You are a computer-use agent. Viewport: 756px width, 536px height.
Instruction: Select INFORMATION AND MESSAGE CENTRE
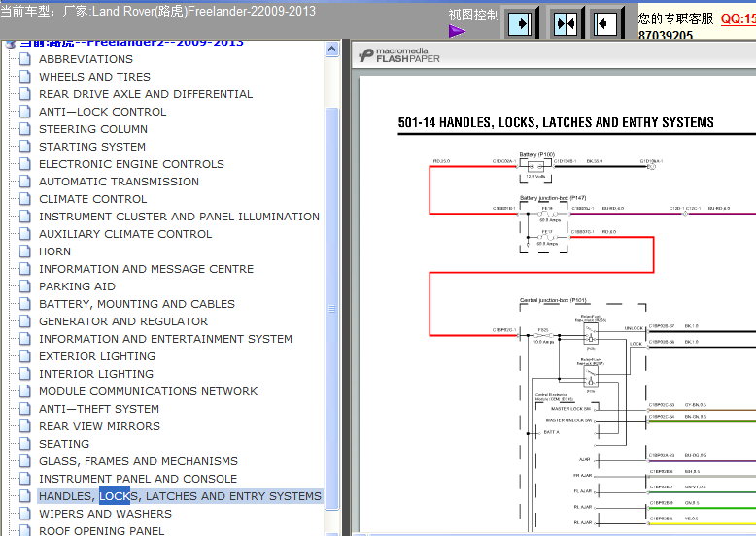point(146,269)
